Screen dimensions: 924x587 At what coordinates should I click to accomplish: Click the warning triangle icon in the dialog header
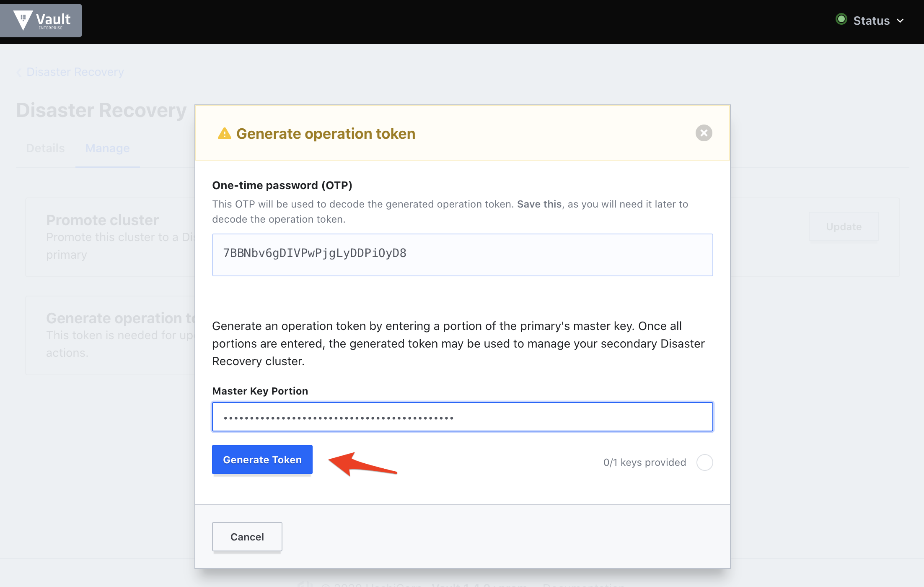tap(225, 133)
